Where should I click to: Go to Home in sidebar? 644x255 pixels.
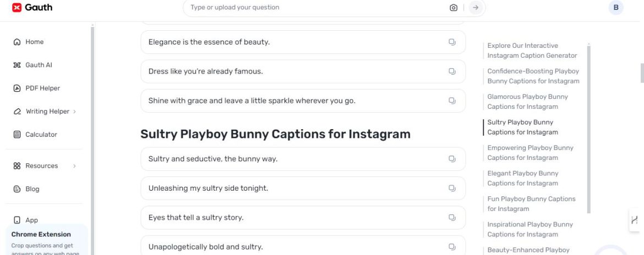pyautogui.click(x=34, y=42)
